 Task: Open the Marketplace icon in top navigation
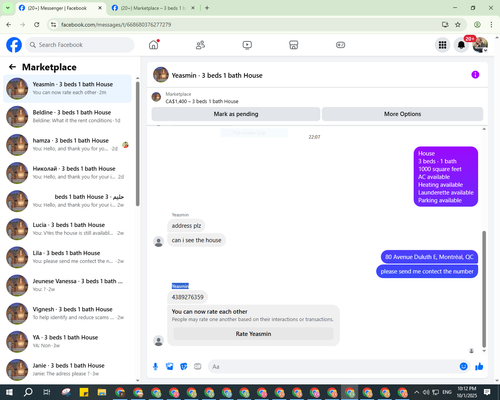pyautogui.click(x=294, y=45)
